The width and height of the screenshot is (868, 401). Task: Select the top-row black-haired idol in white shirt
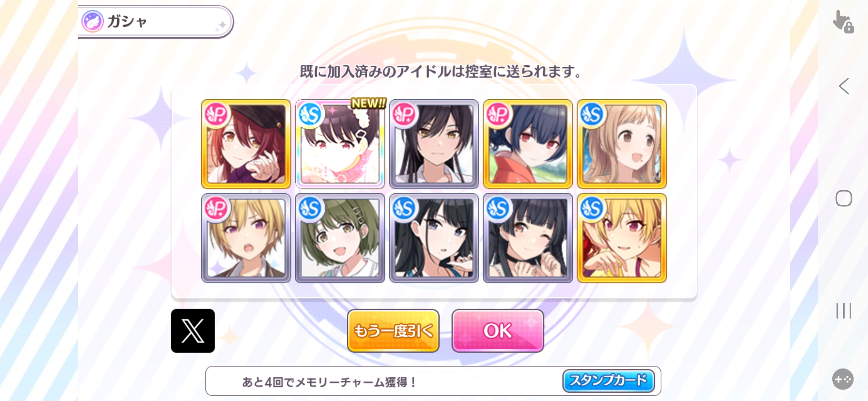[434, 144]
